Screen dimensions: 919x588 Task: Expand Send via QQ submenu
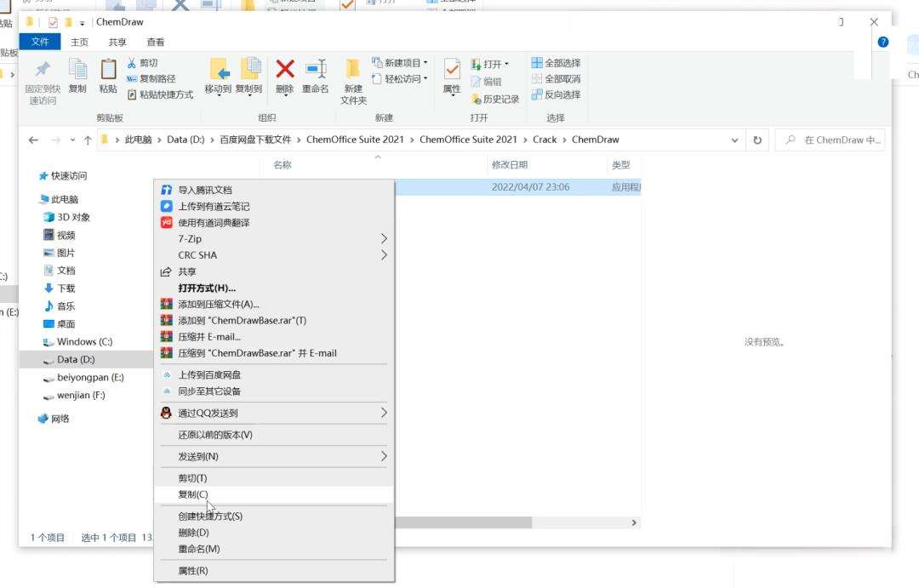tap(273, 413)
